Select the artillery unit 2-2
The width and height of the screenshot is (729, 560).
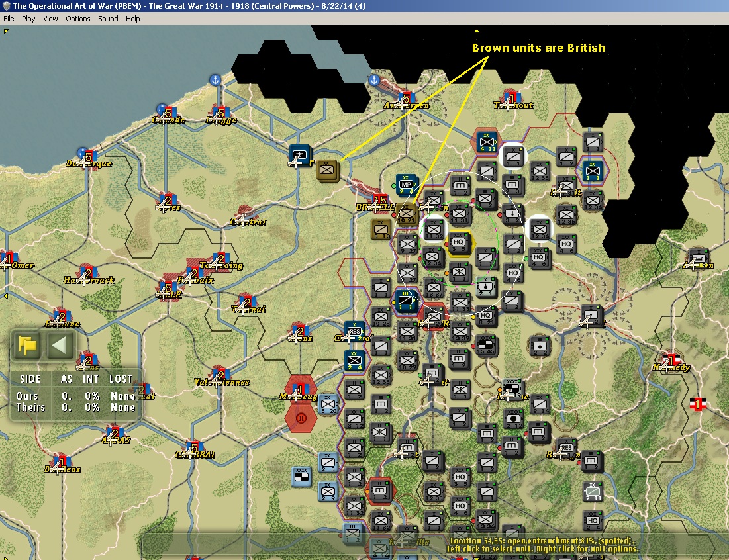540,346
